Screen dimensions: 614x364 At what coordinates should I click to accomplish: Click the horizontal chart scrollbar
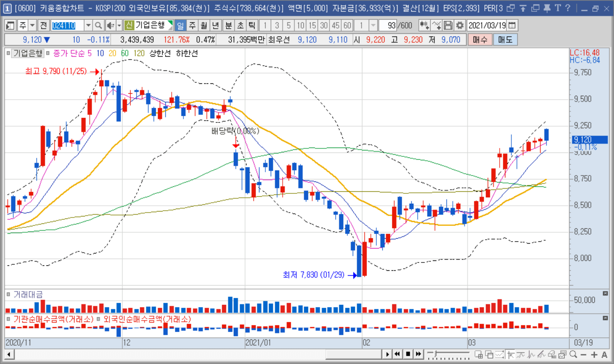point(354,354)
